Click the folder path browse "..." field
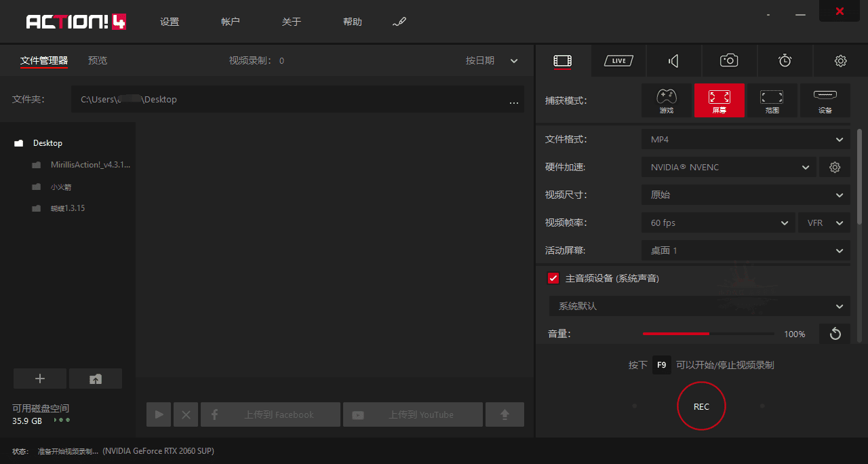This screenshot has width=868, height=464. coord(514,100)
